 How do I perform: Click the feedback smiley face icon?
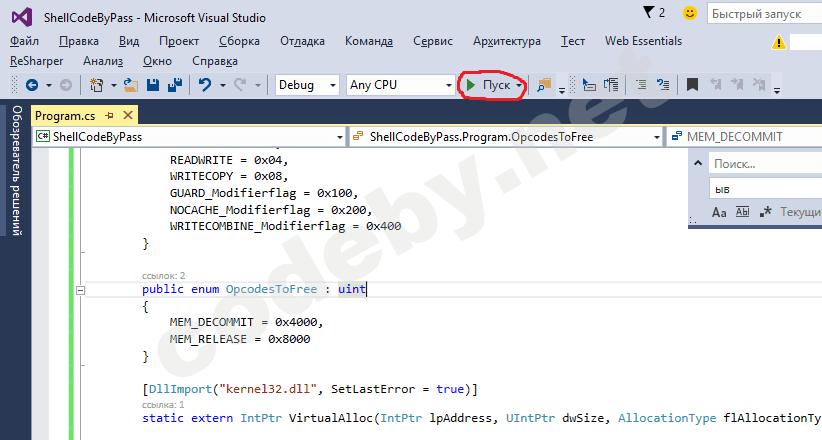click(690, 13)
